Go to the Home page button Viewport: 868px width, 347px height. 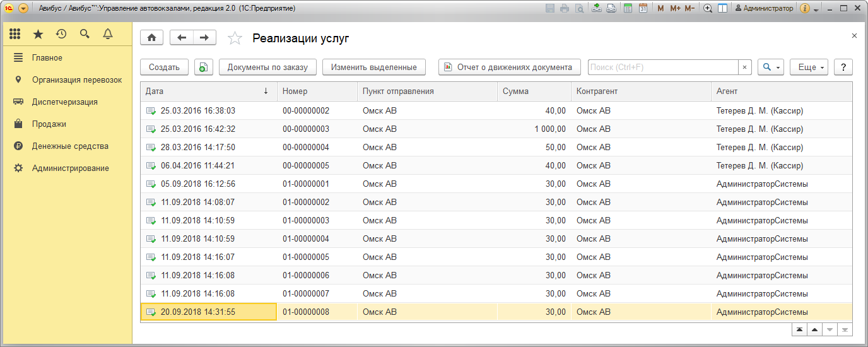151,38
